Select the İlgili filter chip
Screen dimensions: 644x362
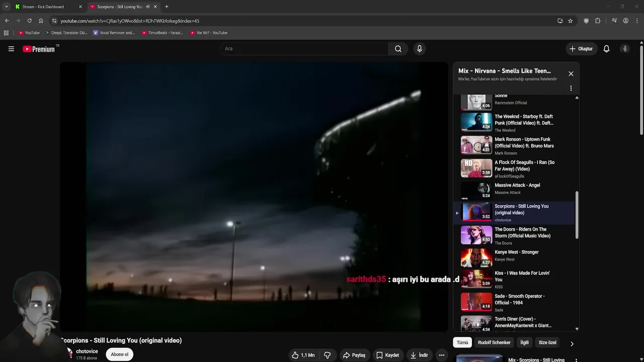coord(524,342)
